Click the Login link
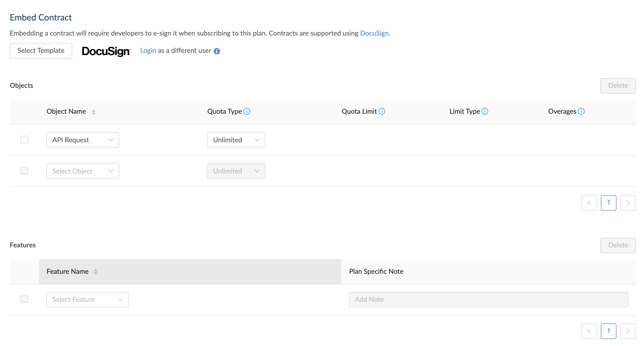Image resolution: width=644 pixels, height=346 pixels. point(148,51)
